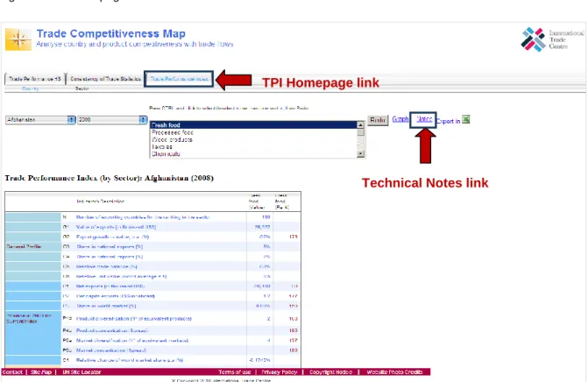Select Wood products in the sector list
Image resolution: width=588 pixels, height=382 pixels.
click(x=254, y=139)
